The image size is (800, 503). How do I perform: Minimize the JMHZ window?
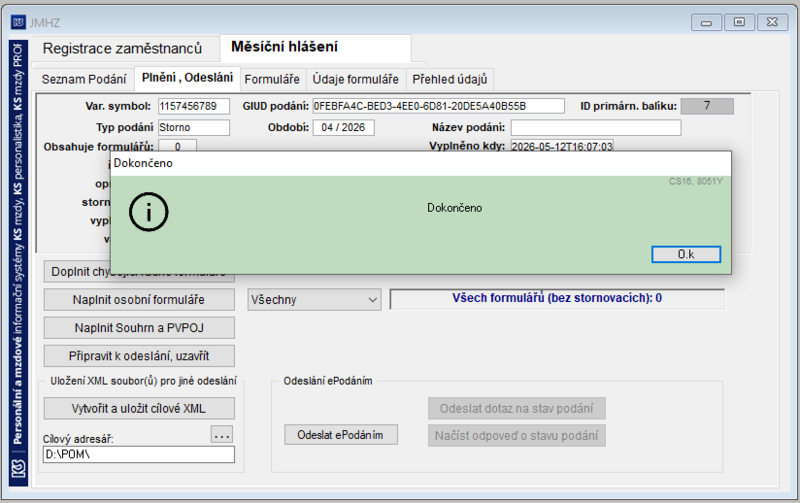coord(706,22)
